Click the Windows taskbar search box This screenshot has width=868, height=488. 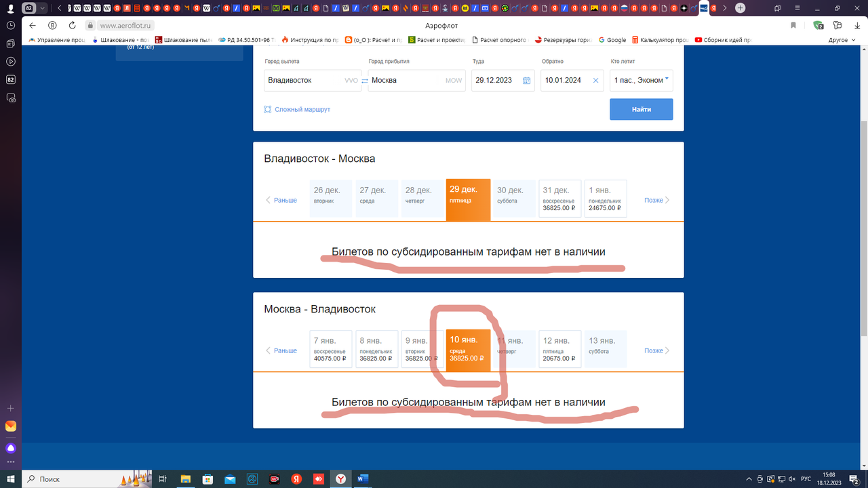pyautogui.click(x=86, y=479)
